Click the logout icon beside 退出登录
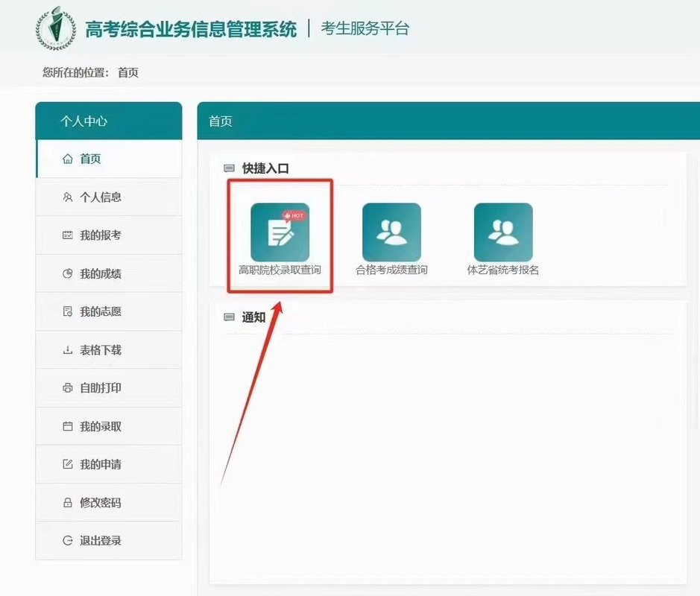Viewport: 700px width, 596px height. [x=68, y=541]
